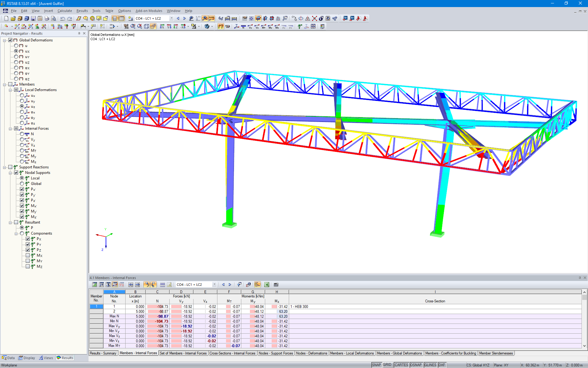Open the Display navigator tab

click(27, 358)
